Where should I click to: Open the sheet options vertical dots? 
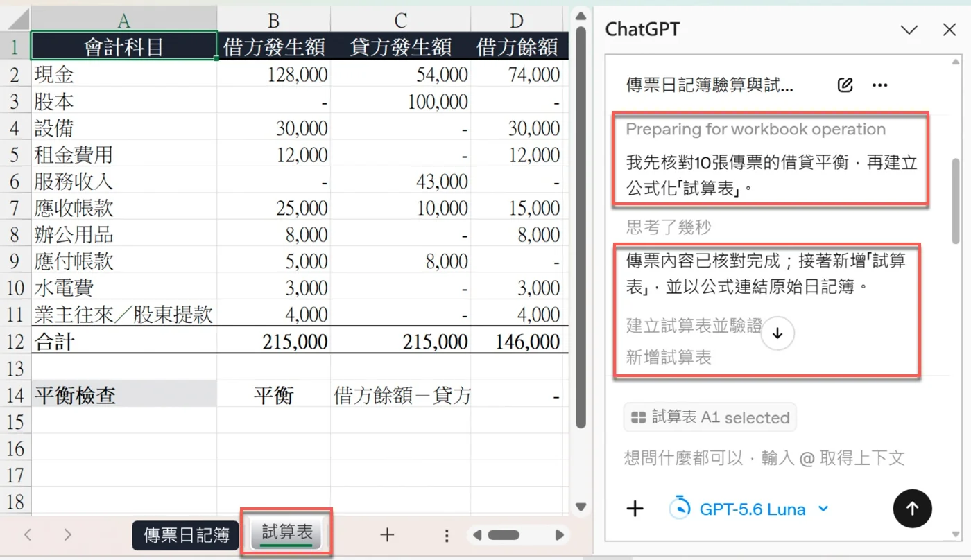click(447, 535)
